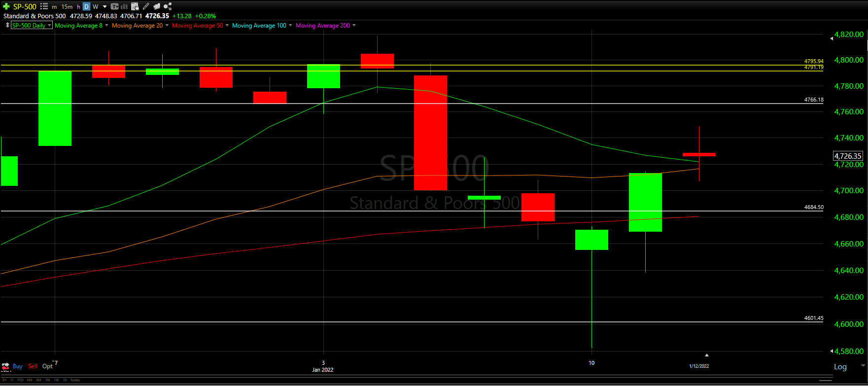Select the 3M range button
The width and height of the screenshot is (868, 386).
point(38,380)
